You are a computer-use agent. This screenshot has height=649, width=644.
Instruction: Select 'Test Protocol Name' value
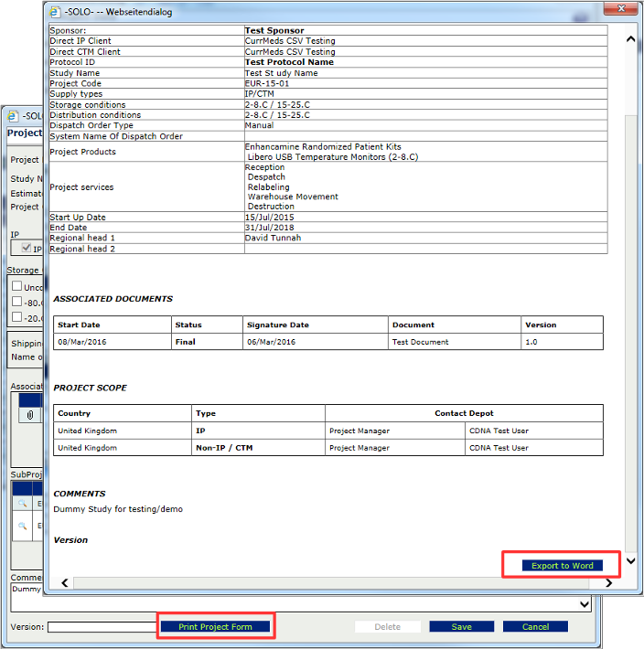pos(289,62)
